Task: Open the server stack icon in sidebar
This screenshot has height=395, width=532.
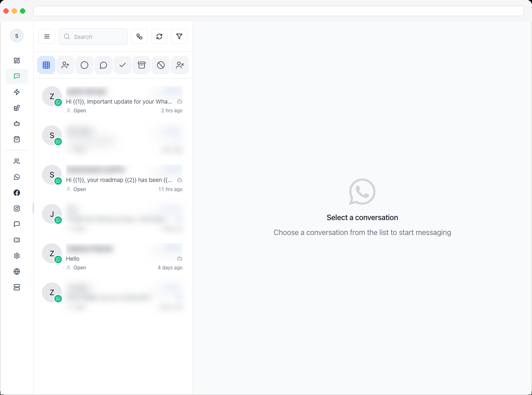Action: [17, 287]
